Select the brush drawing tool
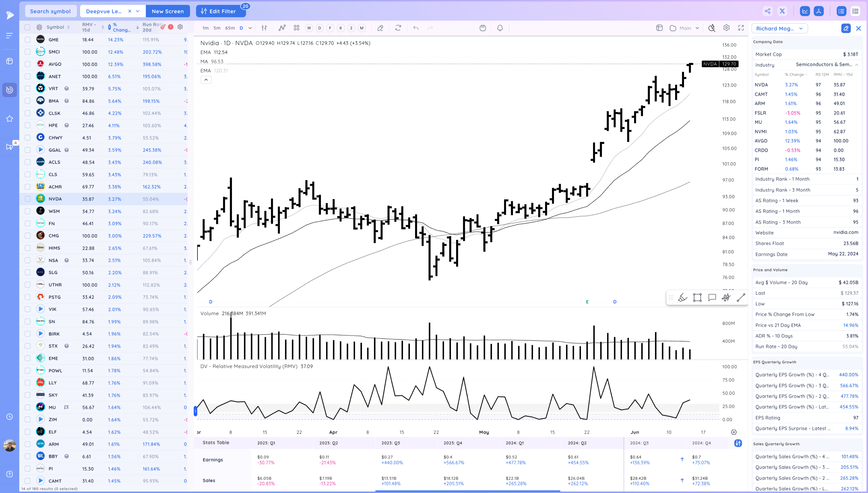Viewport: 868px width, 493px height. [x=683, y=298]
